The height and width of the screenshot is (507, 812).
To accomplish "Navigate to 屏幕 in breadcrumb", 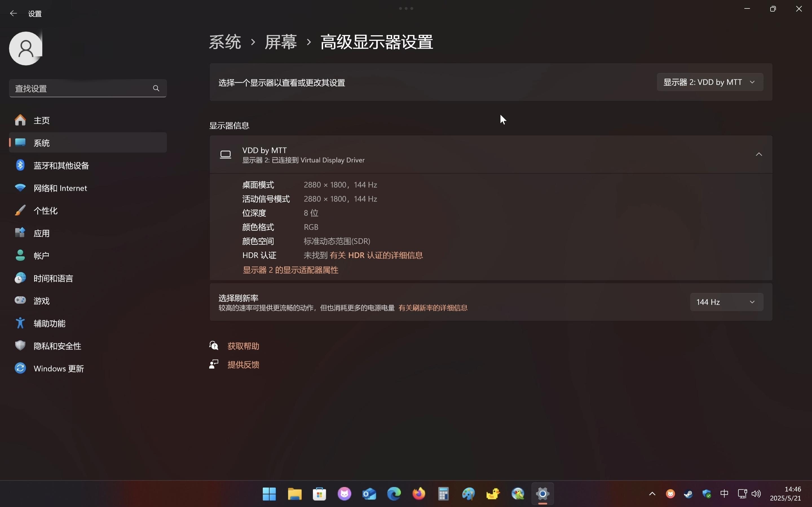I will (x=281, y=42).
